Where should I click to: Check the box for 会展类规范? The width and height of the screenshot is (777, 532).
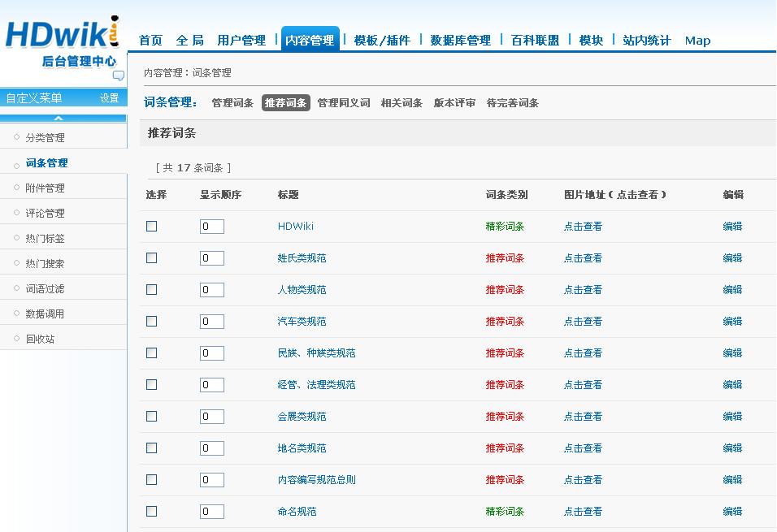point(152,417)
